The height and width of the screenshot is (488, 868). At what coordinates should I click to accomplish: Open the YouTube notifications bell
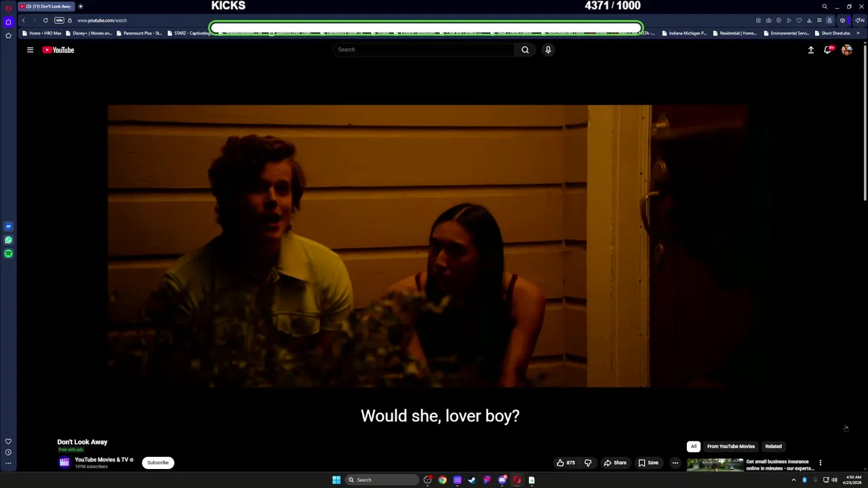click(828, 49)
